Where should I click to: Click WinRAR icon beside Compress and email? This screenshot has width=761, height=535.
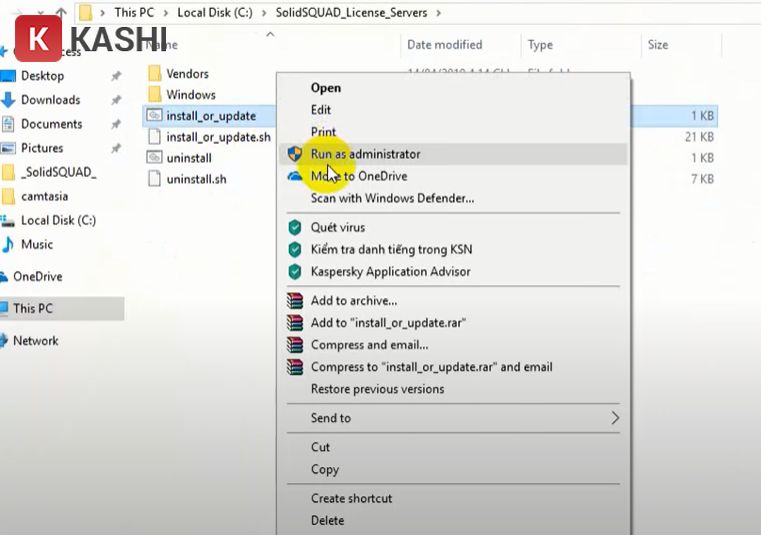click(x=295, y=345)
